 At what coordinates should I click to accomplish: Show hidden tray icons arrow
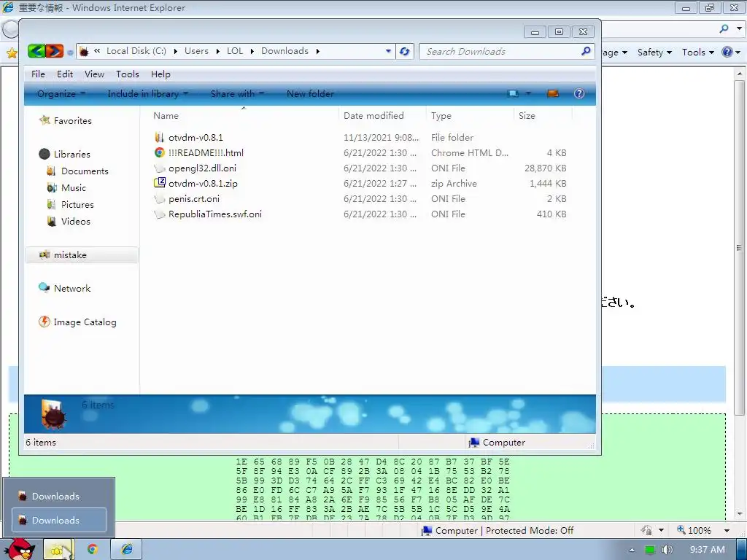[x=632, y=550]
